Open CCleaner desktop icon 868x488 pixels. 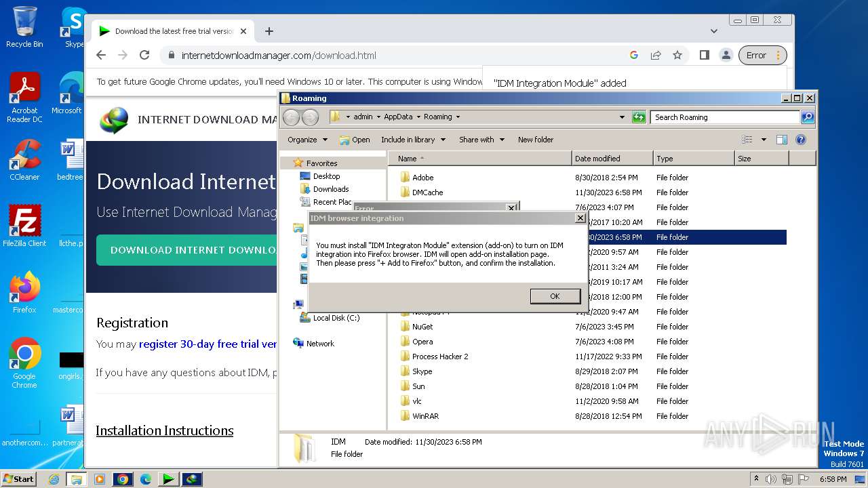24,160
